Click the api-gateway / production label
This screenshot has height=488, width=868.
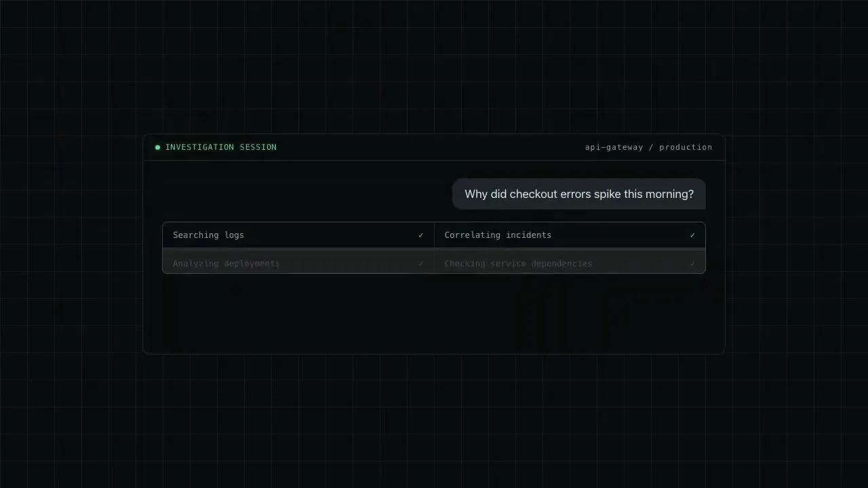[x=648, y=147]
